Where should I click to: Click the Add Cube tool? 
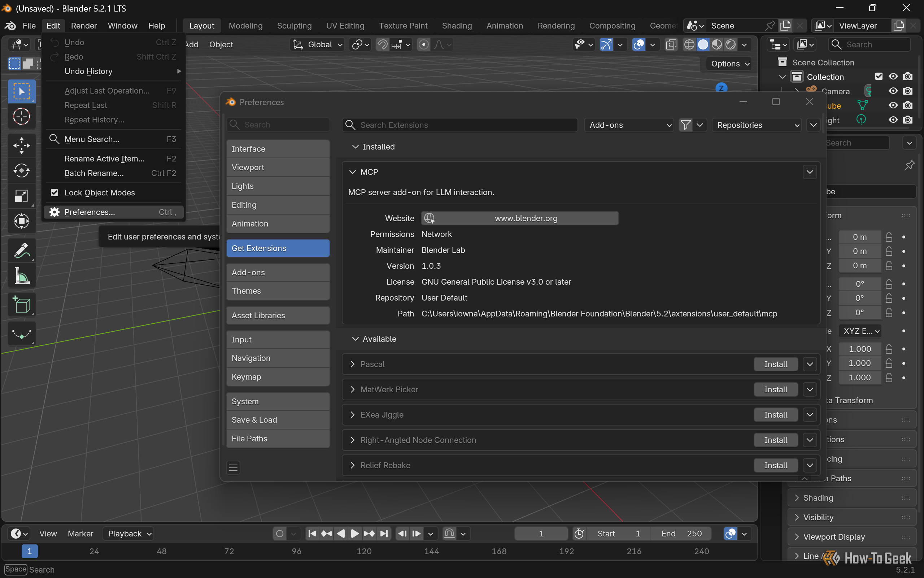(x=22, y=305)
